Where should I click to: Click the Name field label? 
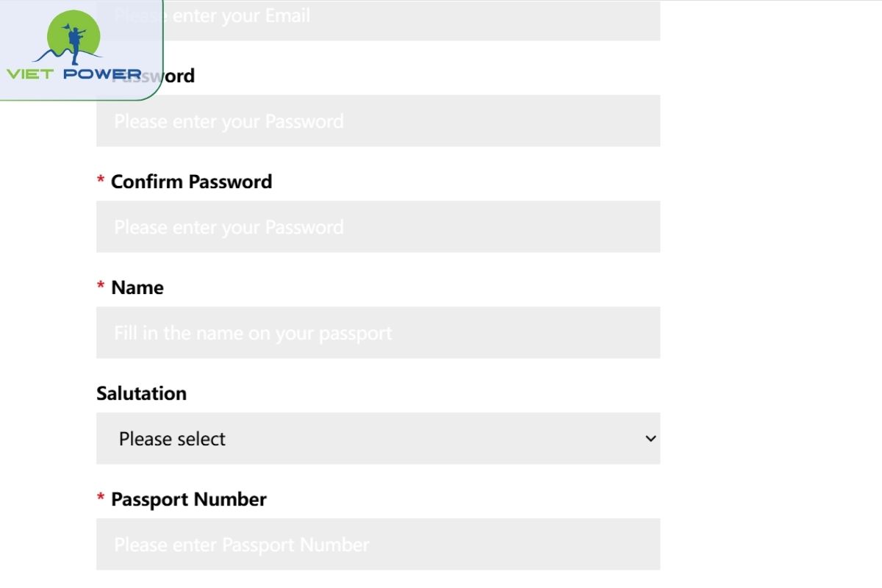tap(137, 287)
